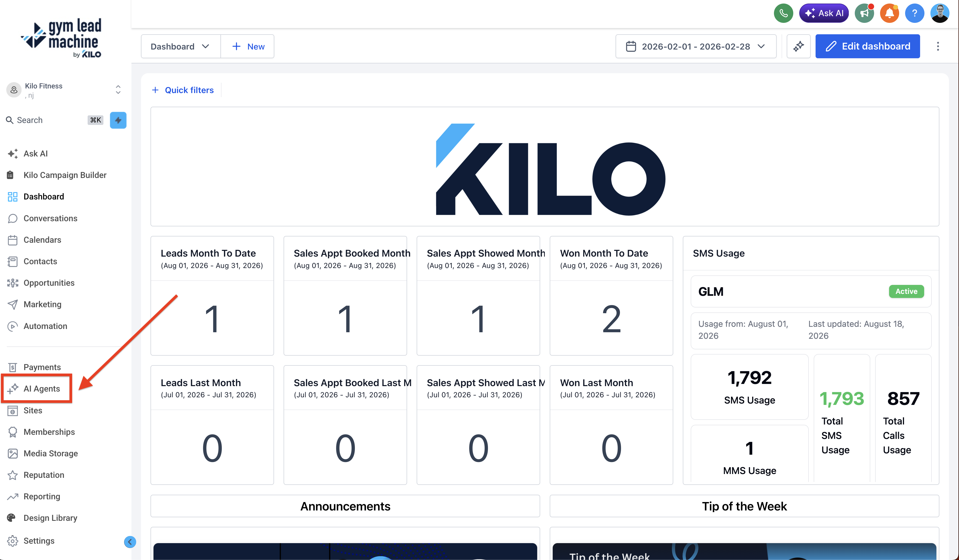
Task: Click the Won Month To Date value 2
Action: click(611, 319)
